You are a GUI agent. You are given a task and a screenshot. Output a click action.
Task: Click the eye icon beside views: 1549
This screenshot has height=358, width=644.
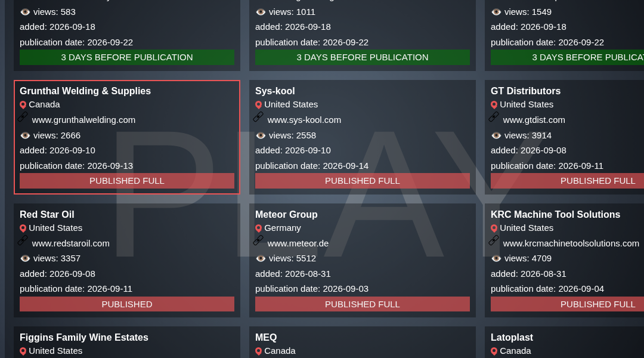(496, 12)
